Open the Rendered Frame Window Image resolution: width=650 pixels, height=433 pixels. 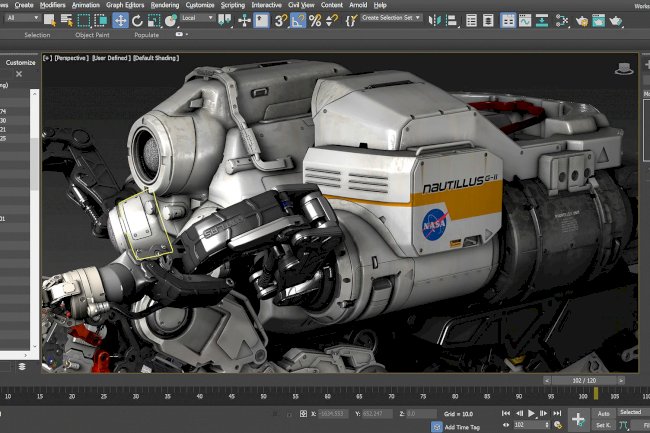pos(599,20)
